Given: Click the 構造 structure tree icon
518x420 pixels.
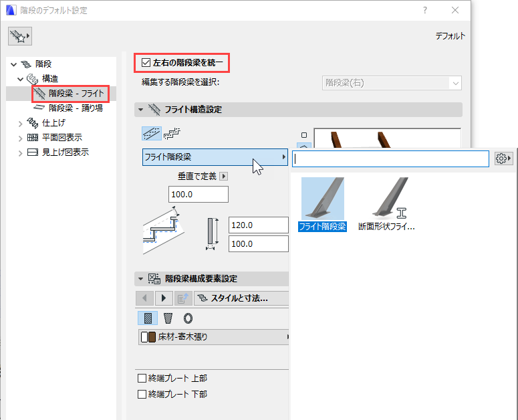Looking at the screenshot, I should click(32, 79).
